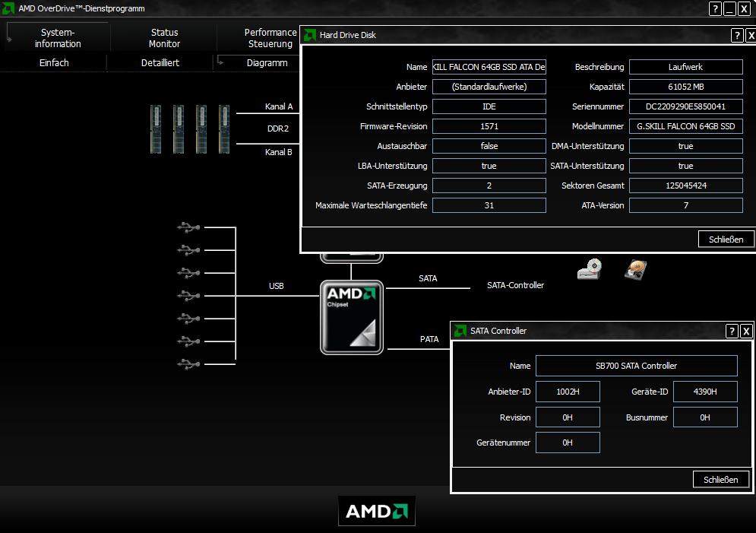Close the SATA Controller window with X
The image size is (756, 533).
[746, 331]
